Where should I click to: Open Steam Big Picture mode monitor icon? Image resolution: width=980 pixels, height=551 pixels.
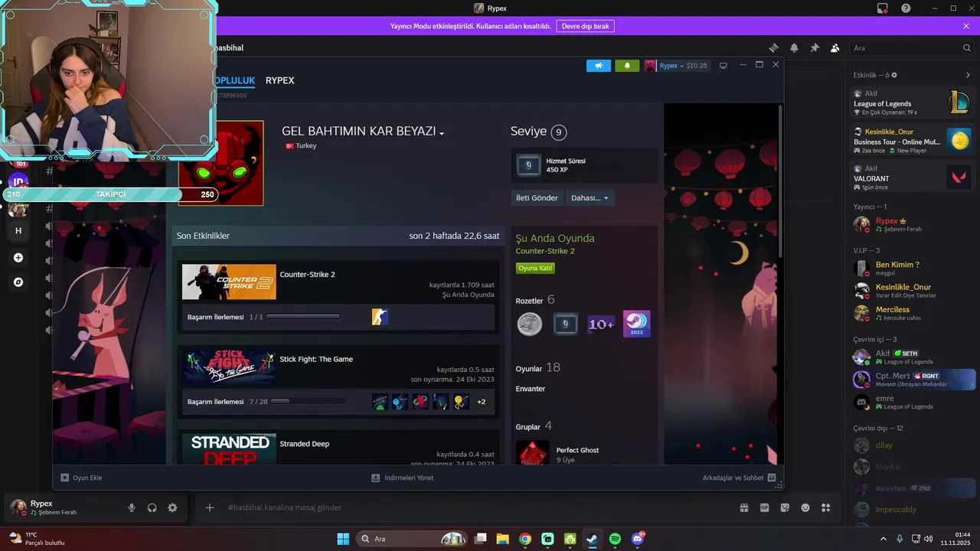(x=723, y=66)
